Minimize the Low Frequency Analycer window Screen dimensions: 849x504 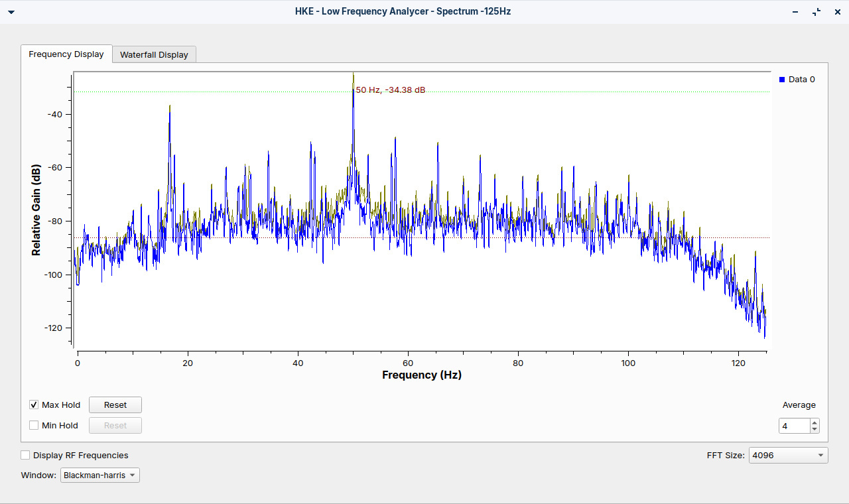tap(795, 12)
